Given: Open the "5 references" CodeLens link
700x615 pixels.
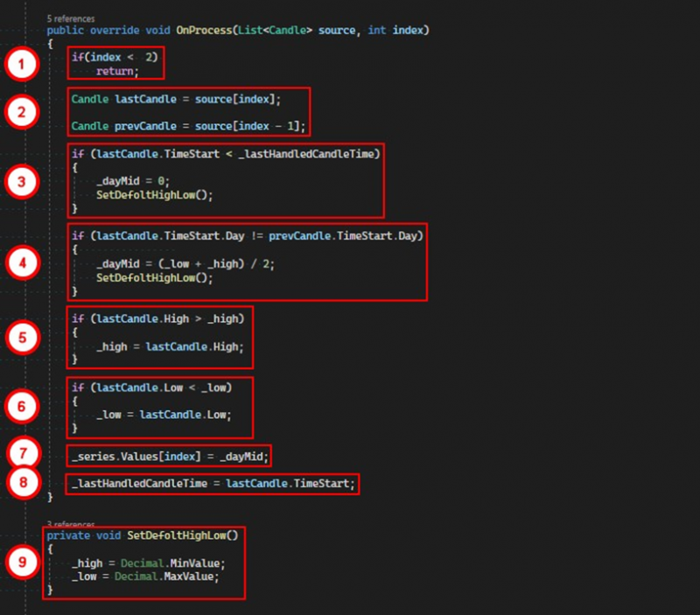Looking at the screenshot, I should pos(71,18).
